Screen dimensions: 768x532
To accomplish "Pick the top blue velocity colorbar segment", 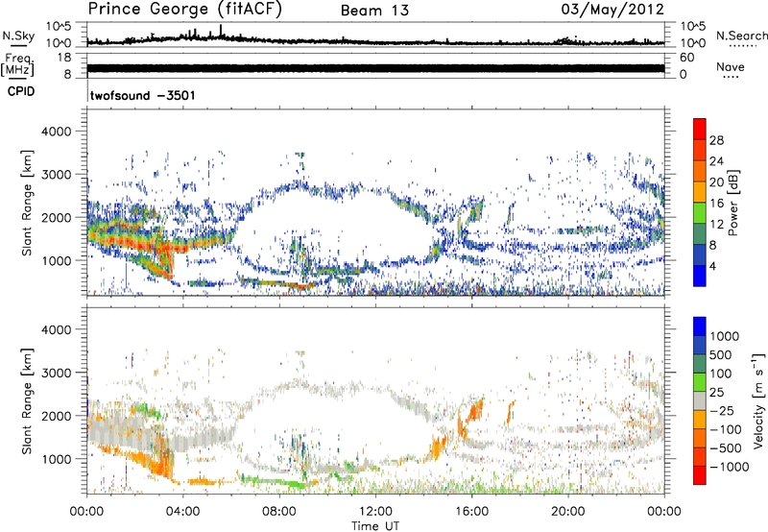I will pyautogui.click(x=700, y=326).
